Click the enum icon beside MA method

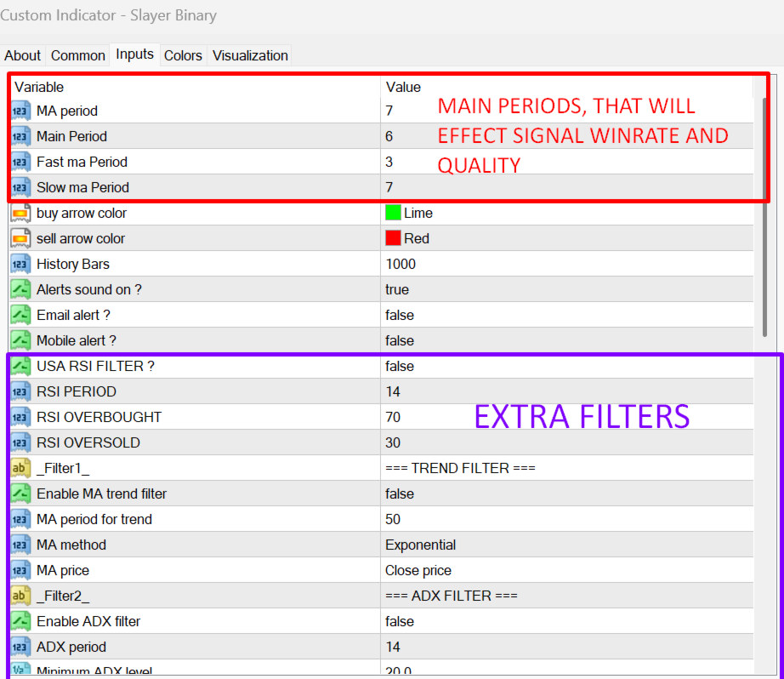[x=20, y=545]
